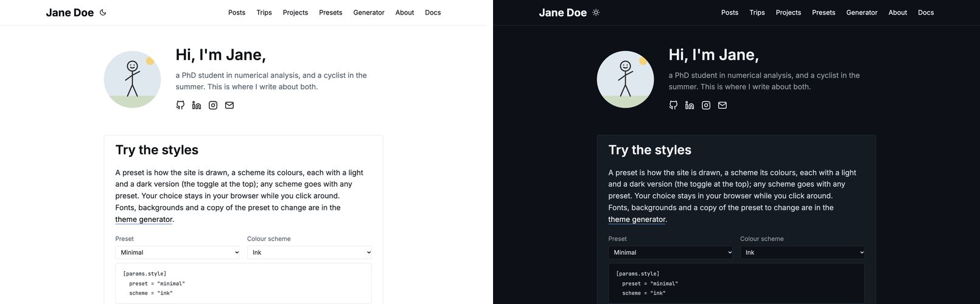Click "Try the styles" heading, dark page
The image size is (980, 304).
click(x=650, y=150)
